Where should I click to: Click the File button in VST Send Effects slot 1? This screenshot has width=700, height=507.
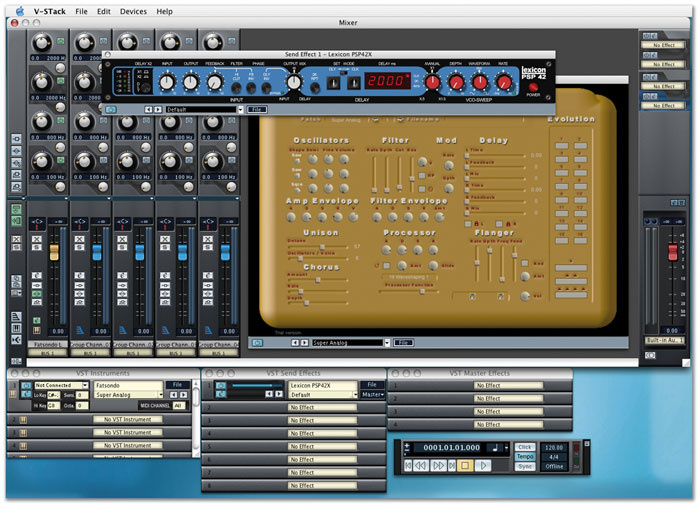click(x=372, y=385)
